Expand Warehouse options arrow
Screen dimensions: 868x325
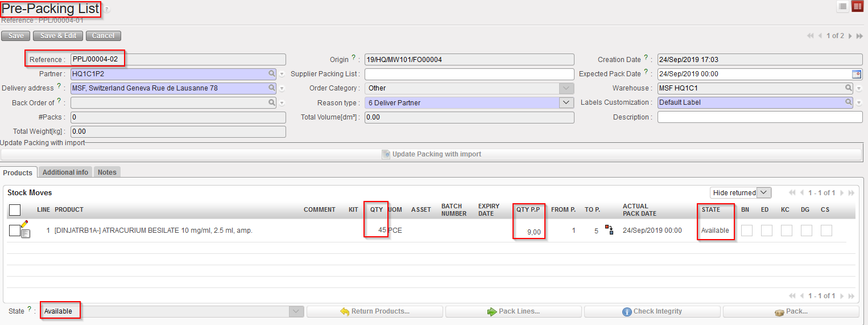click(x=859, y=89)
